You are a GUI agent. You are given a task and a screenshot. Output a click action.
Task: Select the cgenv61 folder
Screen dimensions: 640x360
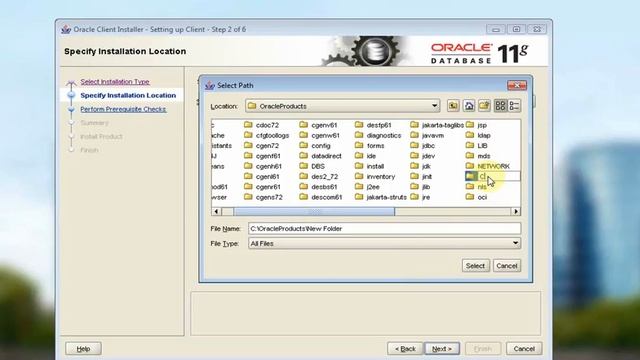pyautogui.click(x=319, y=125)
